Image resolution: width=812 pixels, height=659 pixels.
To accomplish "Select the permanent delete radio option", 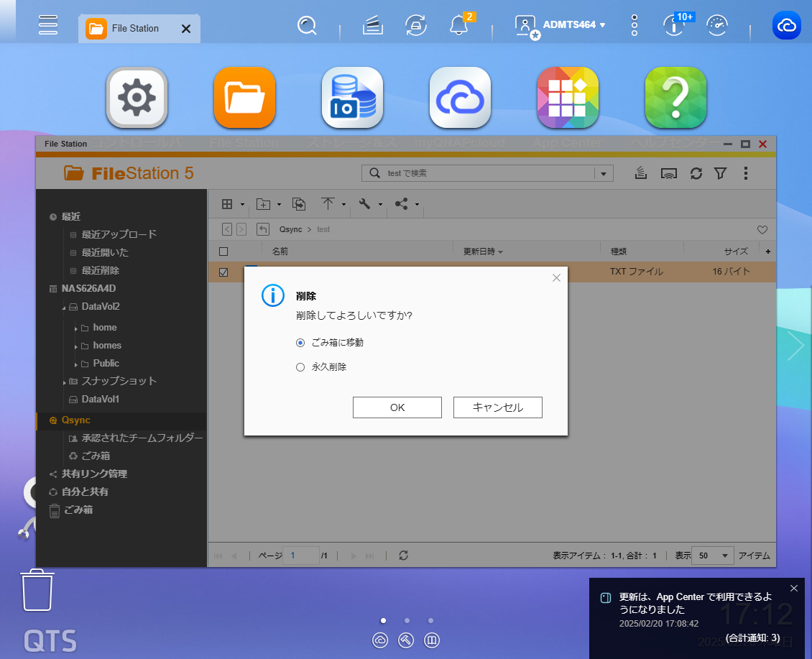I will pyautogui.click(x=300, y=367).
